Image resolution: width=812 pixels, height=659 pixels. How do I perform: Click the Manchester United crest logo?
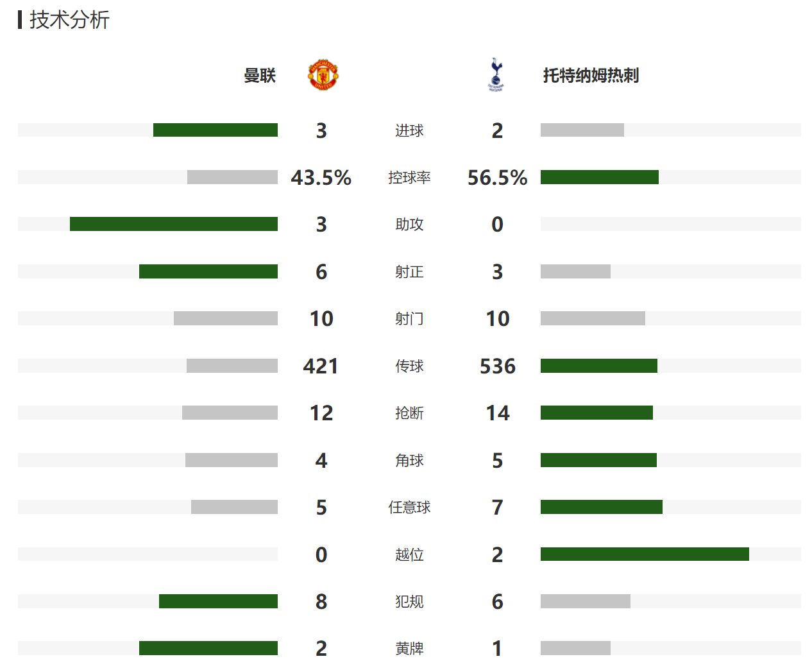click(323, 75)
